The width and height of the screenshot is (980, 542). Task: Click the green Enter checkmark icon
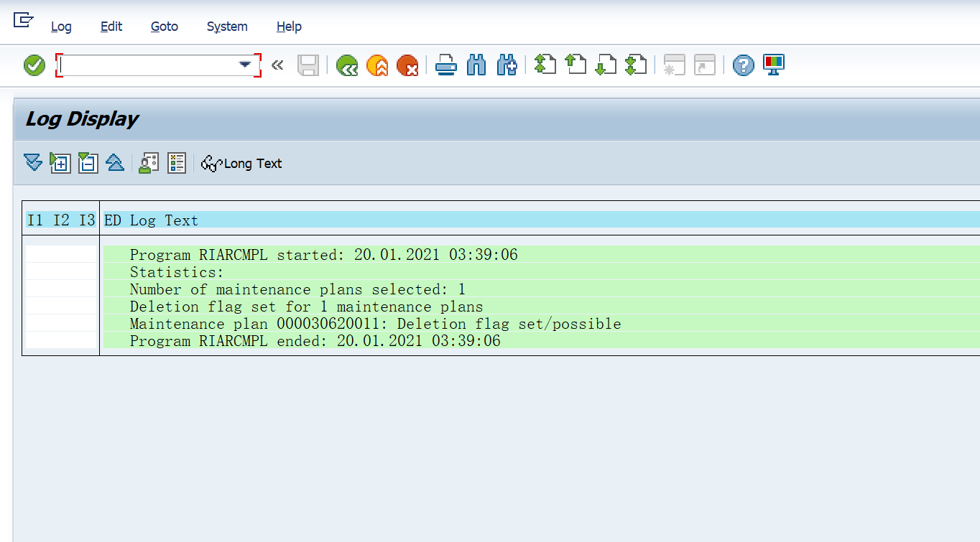pyautogui.click(x=34, y=66)
